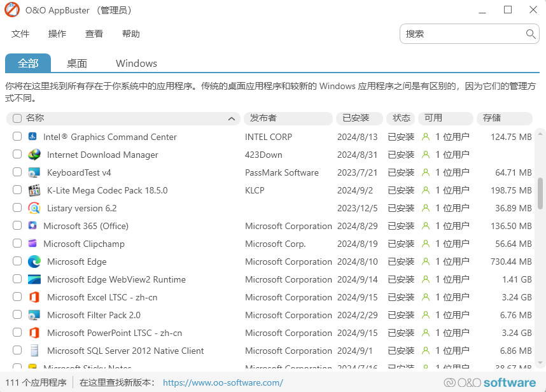Check Microsoft PowerPoint LTSC checkbox
The height and width of the screenshot is (392, 546).
pyautogui.click(x=17, y=332)
